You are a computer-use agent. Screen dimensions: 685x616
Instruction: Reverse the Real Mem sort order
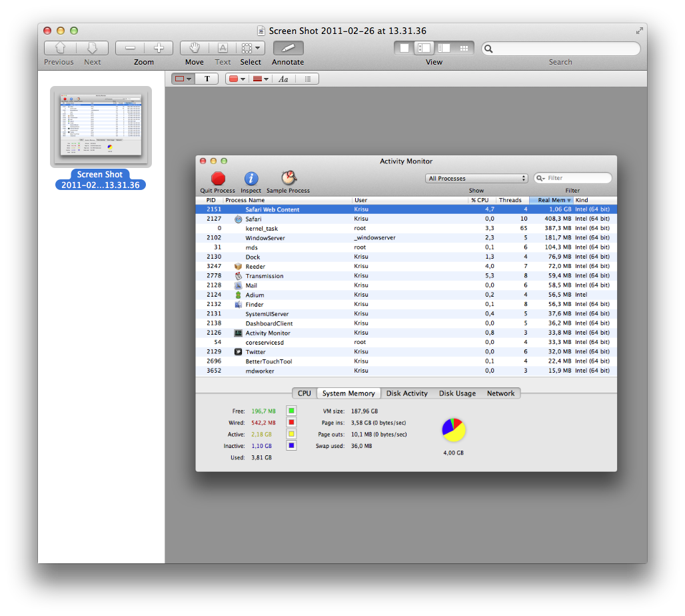tap(551, 200)
